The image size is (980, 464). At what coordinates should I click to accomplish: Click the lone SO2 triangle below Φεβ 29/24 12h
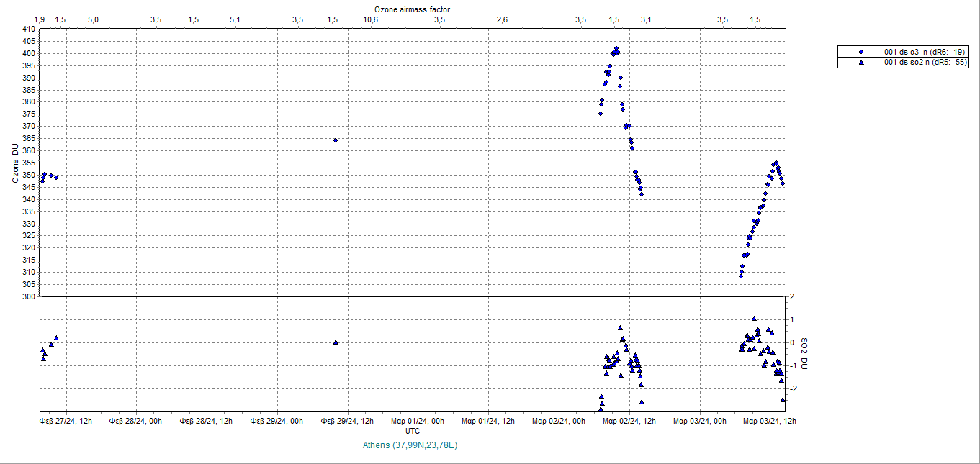tap(336, 342)
